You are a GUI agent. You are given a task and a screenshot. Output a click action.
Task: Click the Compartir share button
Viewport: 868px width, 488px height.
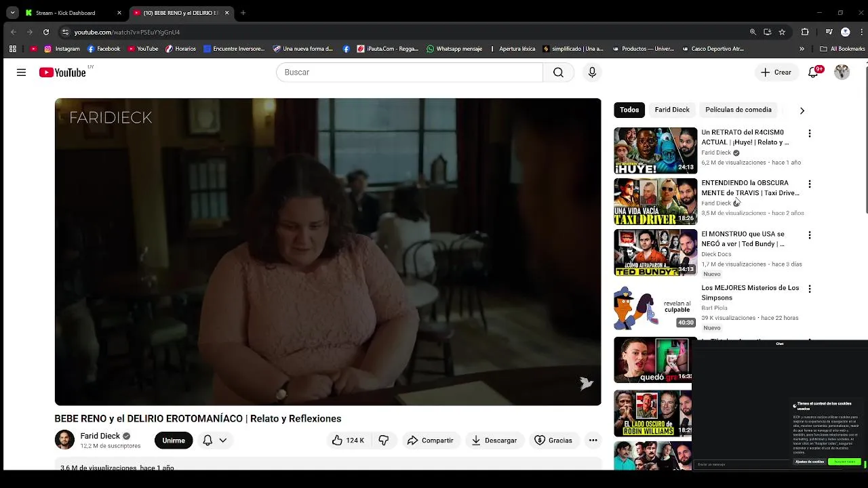pos(431,441)
